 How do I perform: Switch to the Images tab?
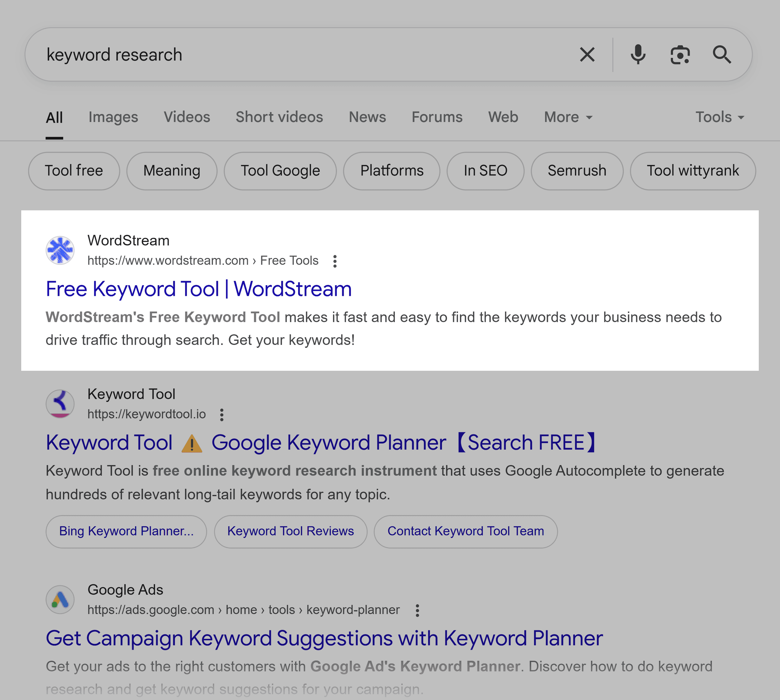[113, 117]
